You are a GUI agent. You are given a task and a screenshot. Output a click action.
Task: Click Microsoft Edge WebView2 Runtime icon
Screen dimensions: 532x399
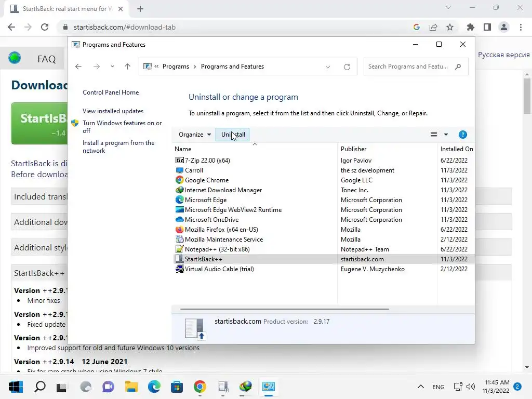click(x=179, y=209)
